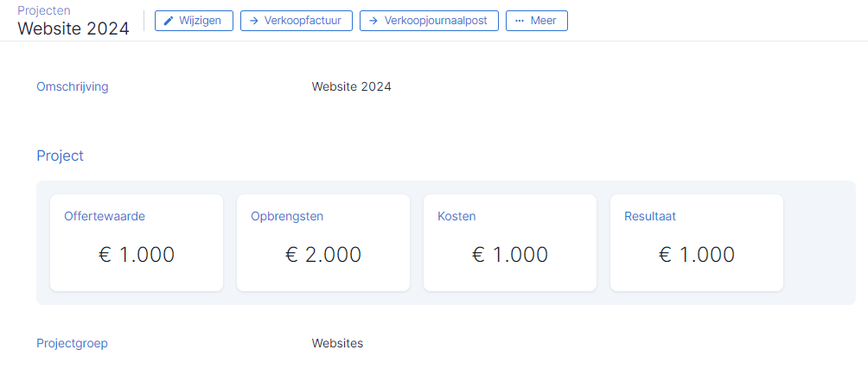Click the Projectgroep field label
The width and height of the screenshot is (868, 369).
(72, 344)
